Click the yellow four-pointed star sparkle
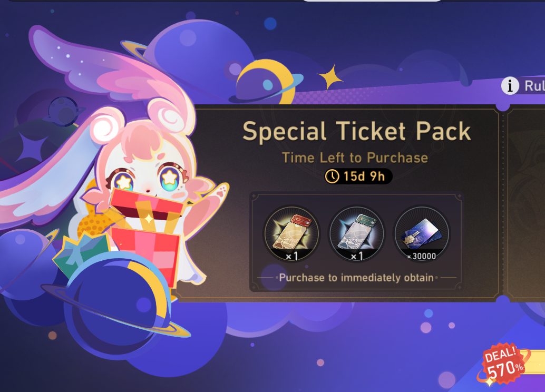545x392 pixels. (x=330, y=77)
